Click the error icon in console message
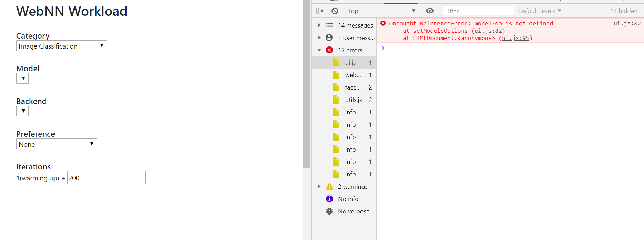The image size is (644, 240). coord(383,23)
